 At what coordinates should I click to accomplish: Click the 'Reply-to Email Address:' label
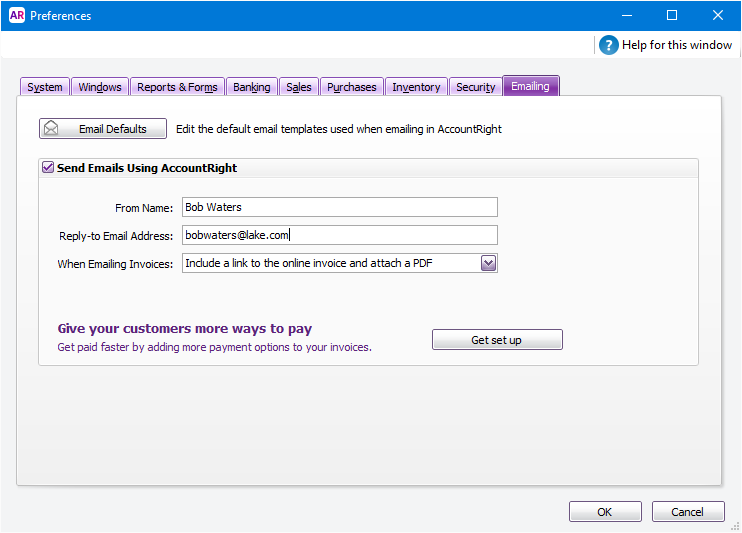[116, 236]
